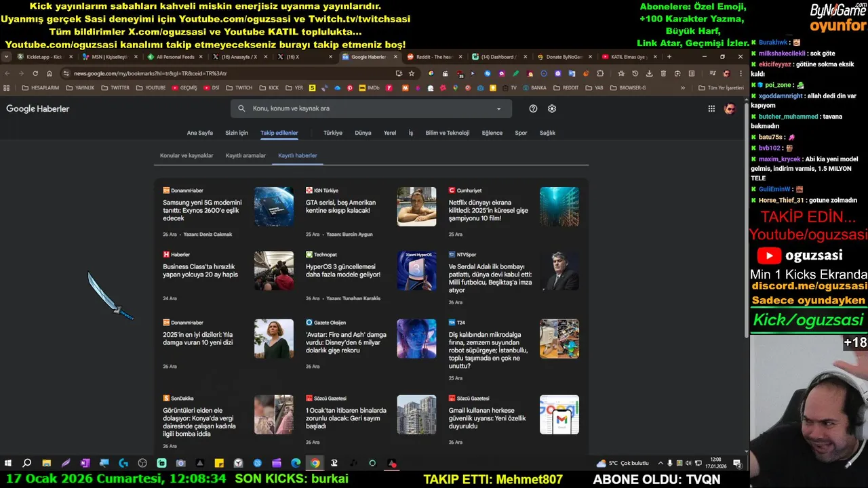Open Netflix gişe şampiyonu article
Viewport: 868px width, 488px height.
click(488, 210)
